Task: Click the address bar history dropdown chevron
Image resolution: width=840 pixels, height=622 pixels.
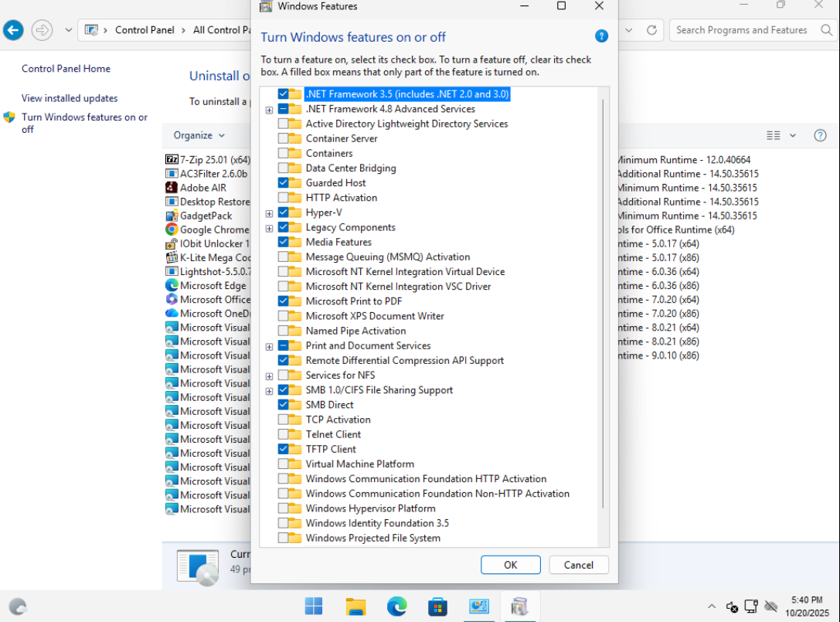Action: tap(629, 30)
